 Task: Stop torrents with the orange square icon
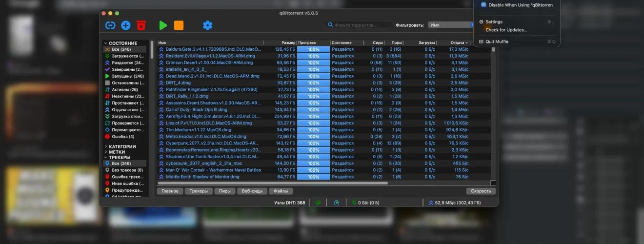point(179,25)
